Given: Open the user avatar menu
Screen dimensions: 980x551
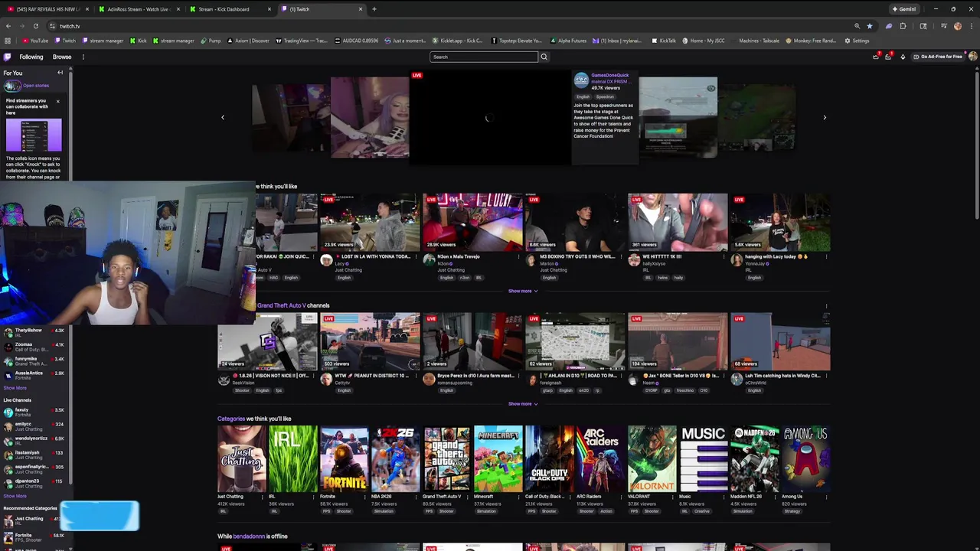Looking at the screenshot, I should 972,57.
